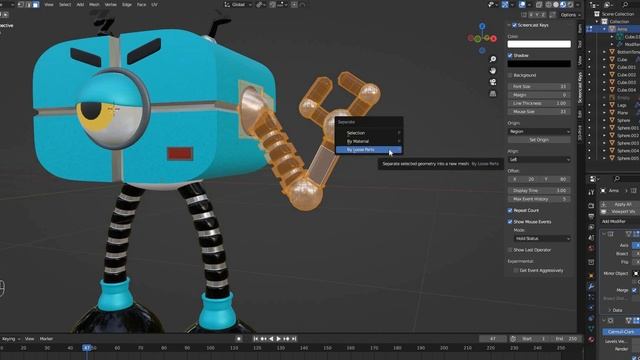Click the Scene Collection icon

[597, 14]
